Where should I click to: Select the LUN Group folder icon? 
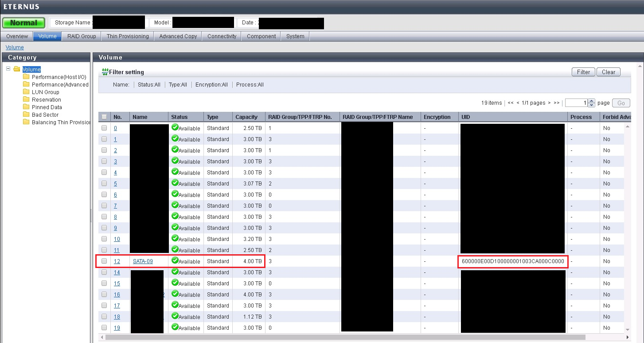(x=26, y=92)
